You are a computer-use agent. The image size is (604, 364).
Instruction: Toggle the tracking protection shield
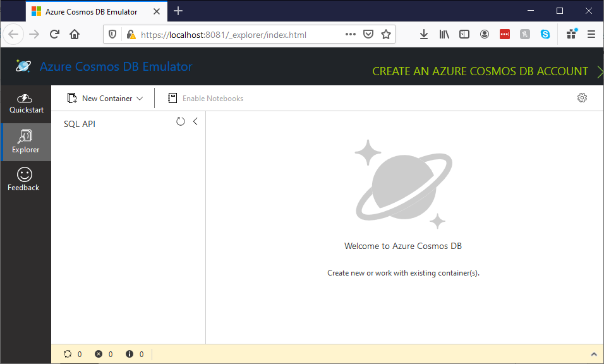(x=114, y=34)
